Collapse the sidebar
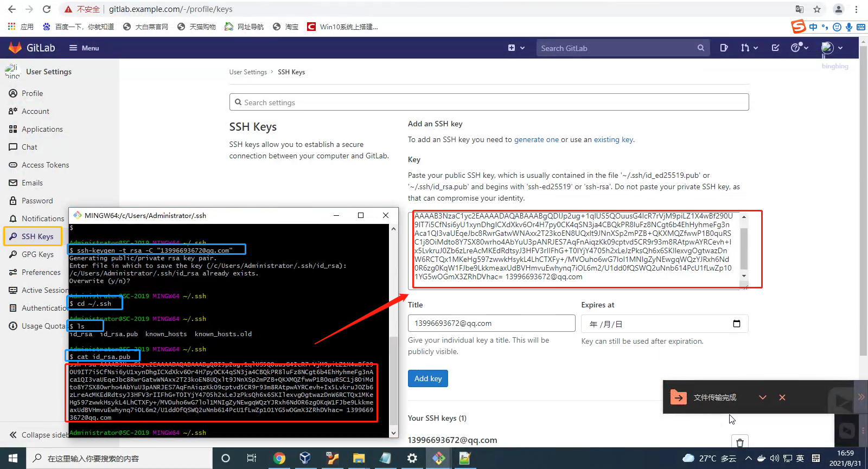 (x=38, y=435)
